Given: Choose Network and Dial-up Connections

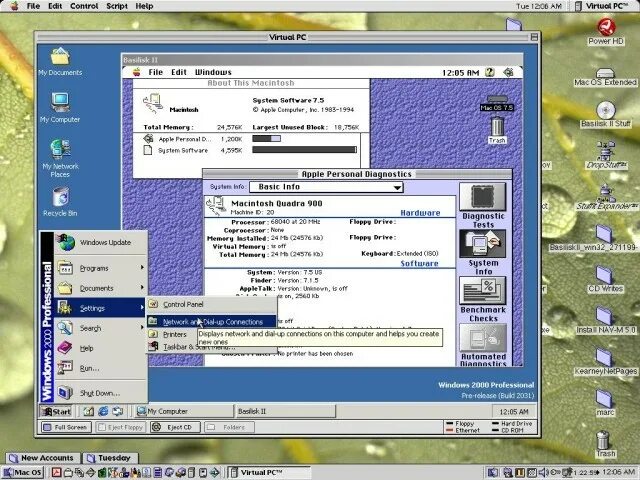Looking at the screenshot, I should click(x=211, y=322).
